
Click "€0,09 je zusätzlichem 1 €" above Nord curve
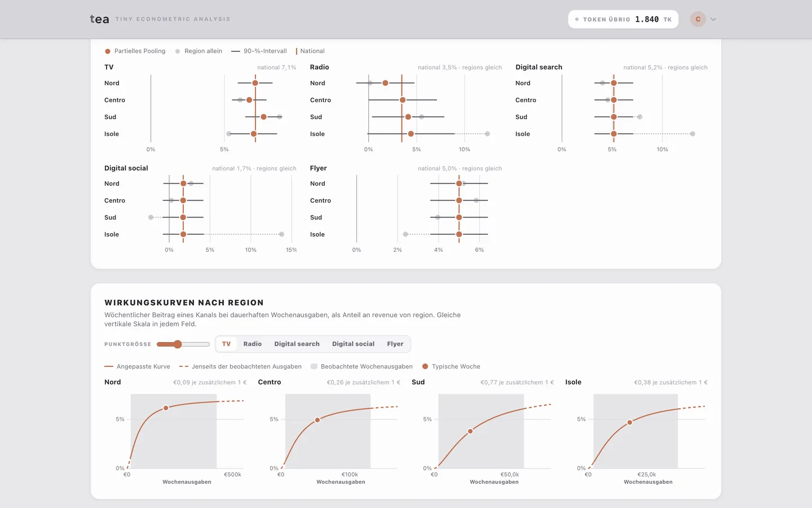tap(210, 383)
